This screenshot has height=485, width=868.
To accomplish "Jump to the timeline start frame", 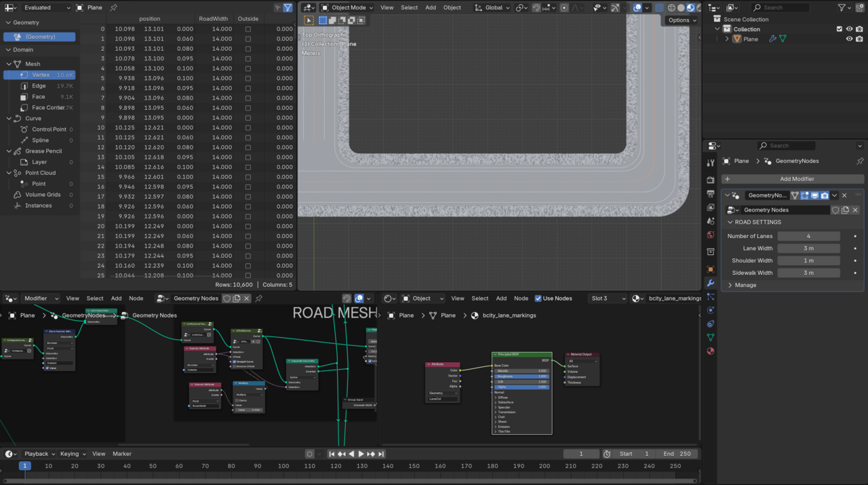I will coord(332,454).
